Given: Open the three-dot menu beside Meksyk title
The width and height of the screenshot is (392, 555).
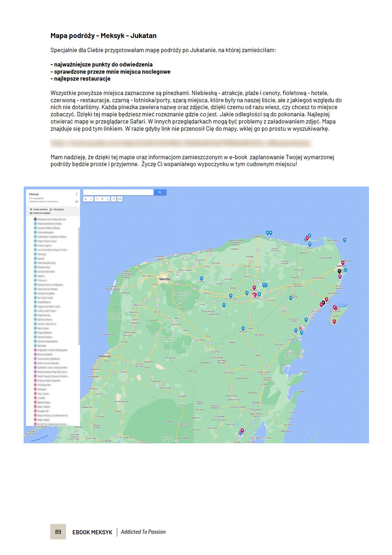Looking at the screenshot, I should [x=77, y=194].
